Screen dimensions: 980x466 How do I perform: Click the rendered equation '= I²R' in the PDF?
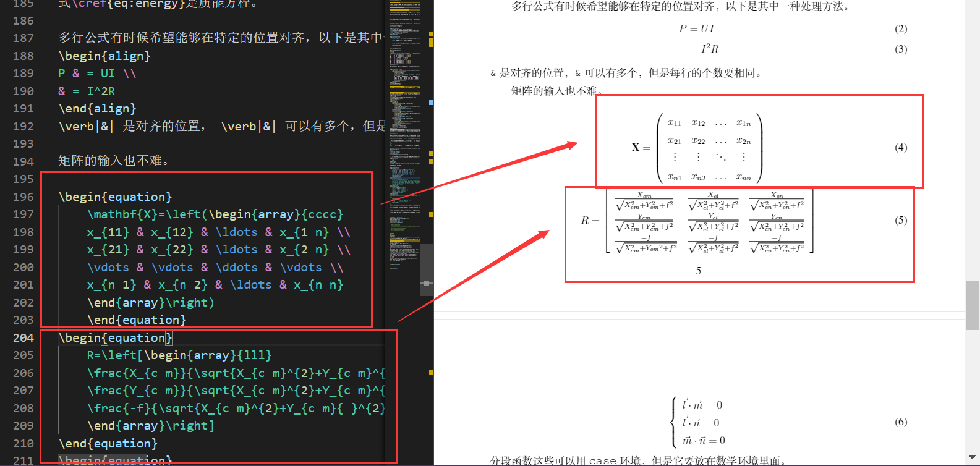(704, 49)
